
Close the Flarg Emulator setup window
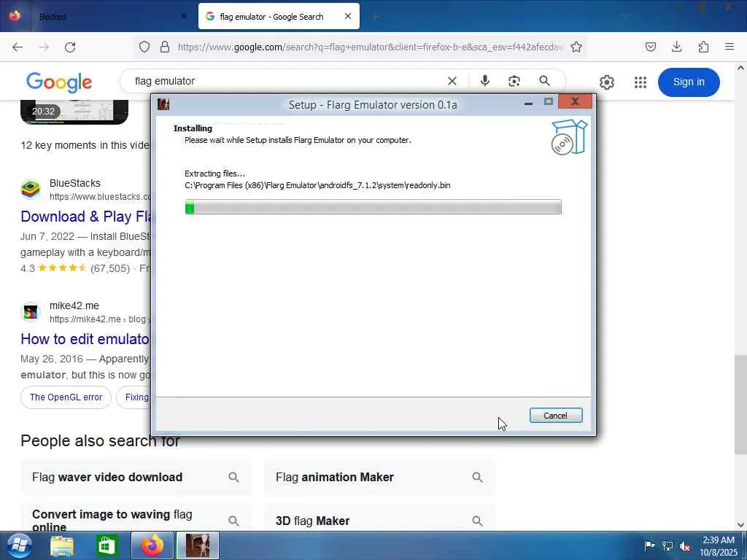(575, 101)
